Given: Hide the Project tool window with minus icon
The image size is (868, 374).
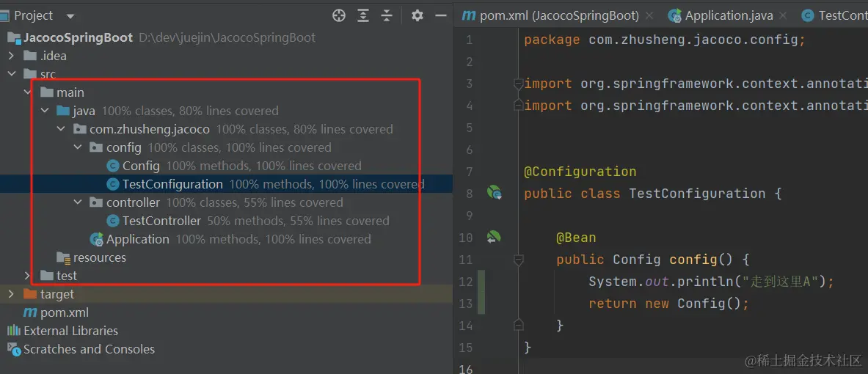Looking at the screenshot, I should 441,15.
